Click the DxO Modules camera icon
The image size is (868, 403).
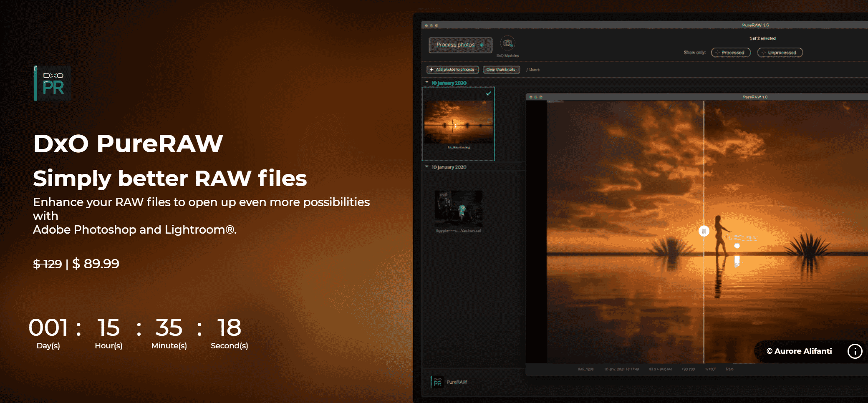[507, 43]
